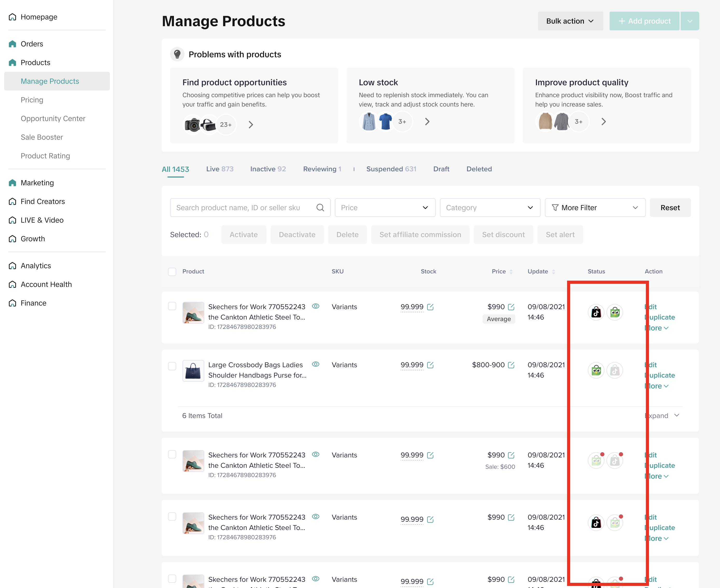Screen dimensions: 720x588
Task: Select checkbox for Large Crossbody Bags product
Action: (x=172, y=366)
